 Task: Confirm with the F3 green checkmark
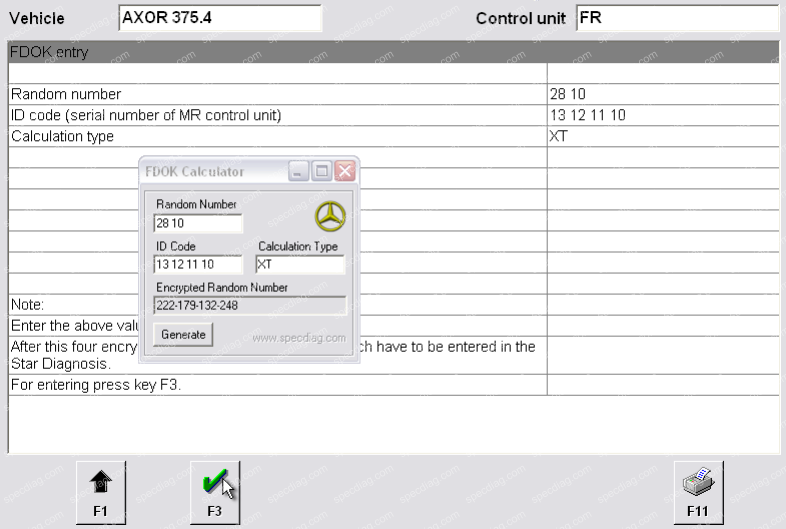[x=213, y=492]
